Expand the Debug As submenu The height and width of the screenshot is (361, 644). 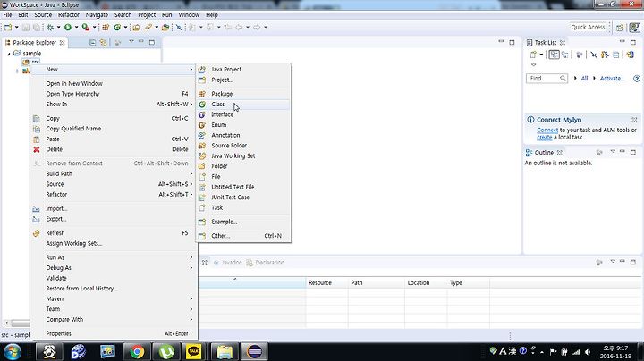coord(114,267)
